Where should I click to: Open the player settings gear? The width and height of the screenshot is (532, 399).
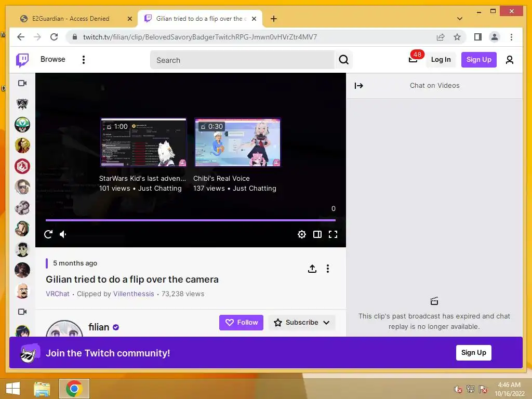pos(302,234)
